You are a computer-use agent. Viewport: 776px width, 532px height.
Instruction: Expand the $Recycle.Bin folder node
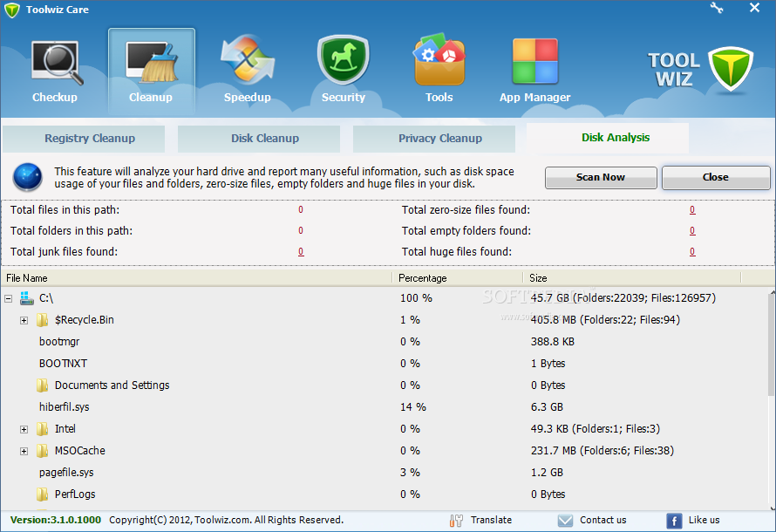24,320
